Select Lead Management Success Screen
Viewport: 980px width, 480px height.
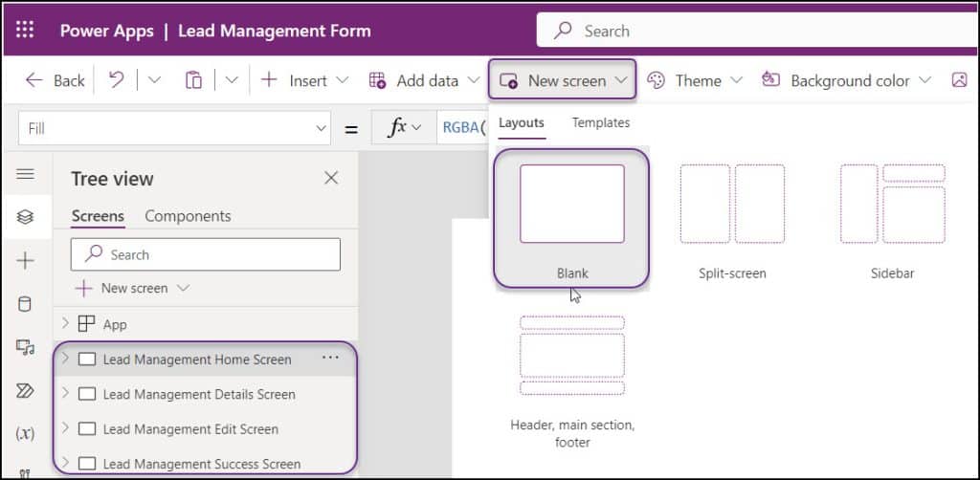pos(202,465)
